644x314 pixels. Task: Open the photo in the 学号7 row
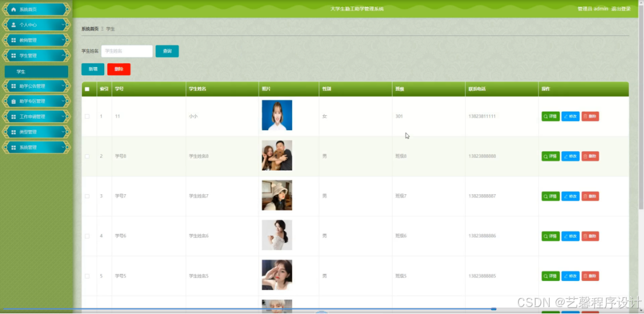click(x=277, y=195)
